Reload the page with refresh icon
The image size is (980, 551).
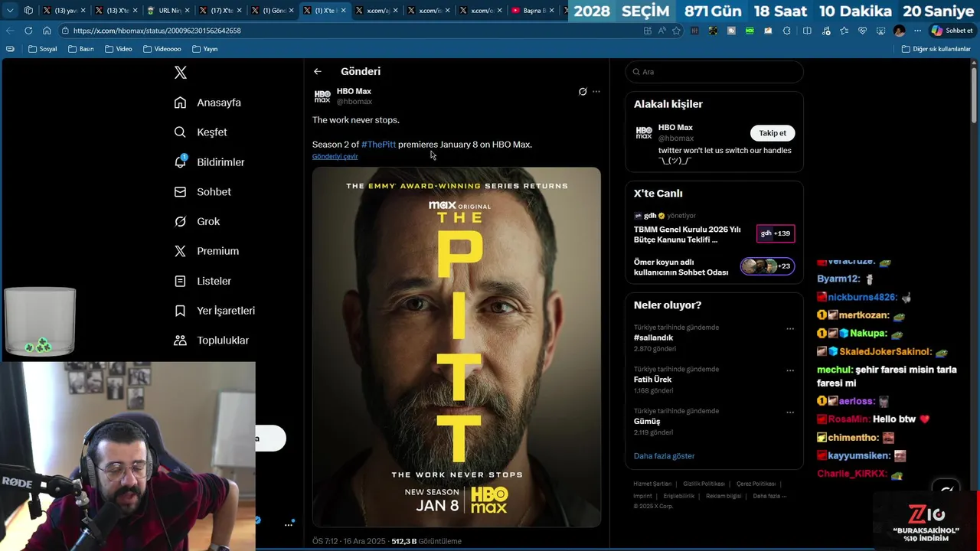click(28, 31)
